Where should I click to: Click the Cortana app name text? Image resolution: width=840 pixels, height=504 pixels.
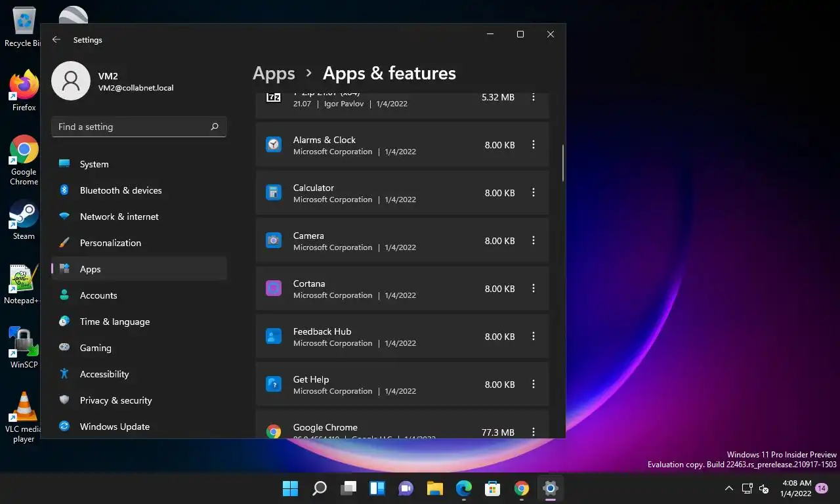click(x=309, y=283)
